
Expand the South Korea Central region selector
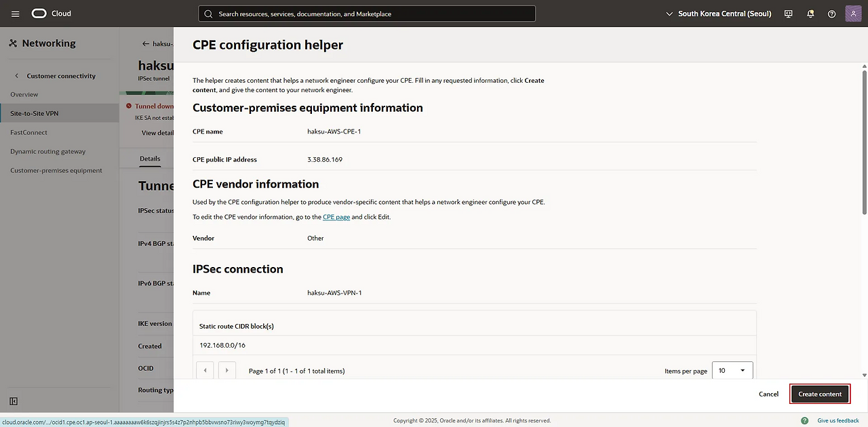[x=719, y=14]
